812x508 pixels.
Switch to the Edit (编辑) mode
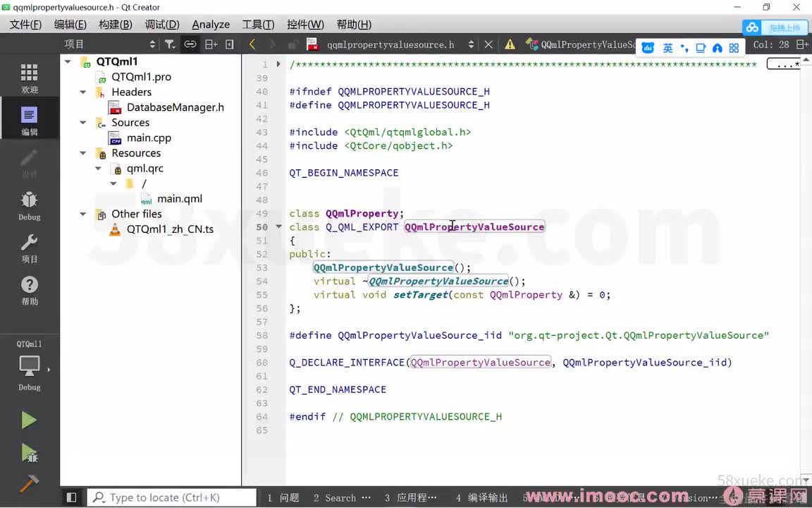29,120
